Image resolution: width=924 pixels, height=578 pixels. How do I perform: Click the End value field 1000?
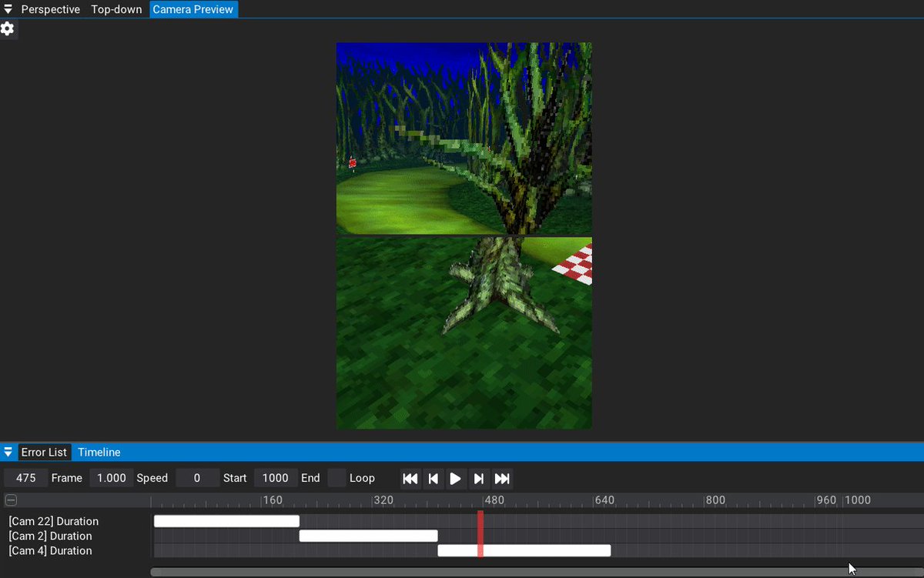276,478
